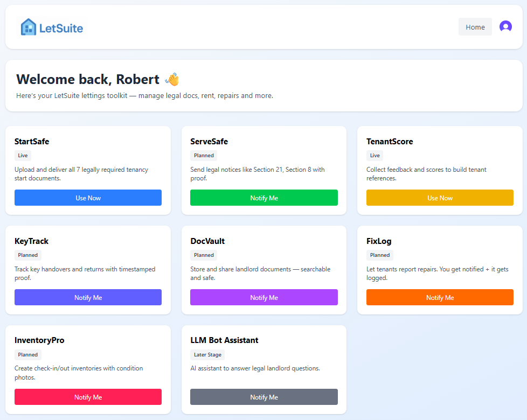
Task: Click the 'Welcome back, Robert' heading
Action: tap(88, 79)
